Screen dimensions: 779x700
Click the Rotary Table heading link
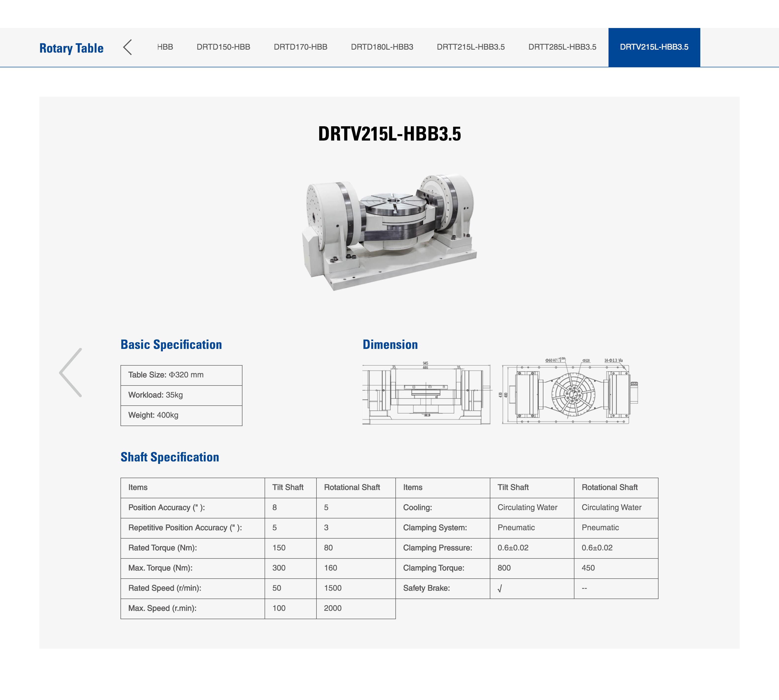tap(71, 48)
